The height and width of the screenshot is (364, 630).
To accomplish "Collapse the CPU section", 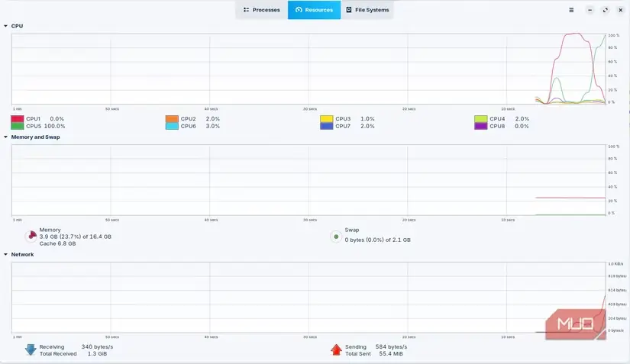I will click(5, 26).
